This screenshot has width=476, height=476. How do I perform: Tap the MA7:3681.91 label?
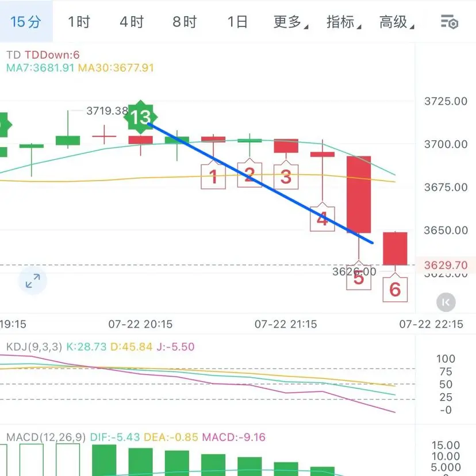point(40,68)
